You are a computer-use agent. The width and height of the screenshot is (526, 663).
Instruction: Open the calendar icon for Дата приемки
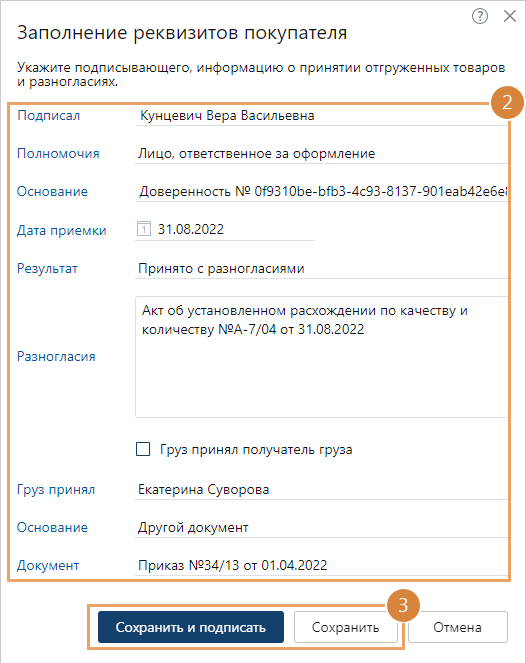pyautogui.click(x=144, y=229)
